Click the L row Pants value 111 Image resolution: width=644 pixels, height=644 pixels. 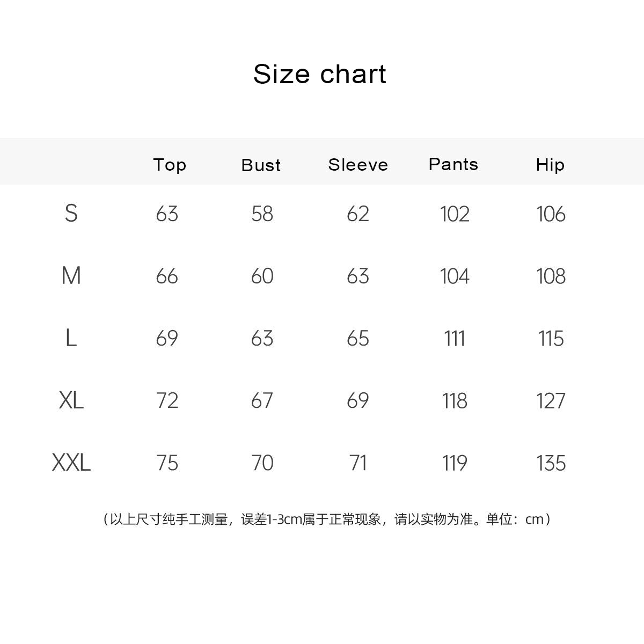[x=455, y=339]
